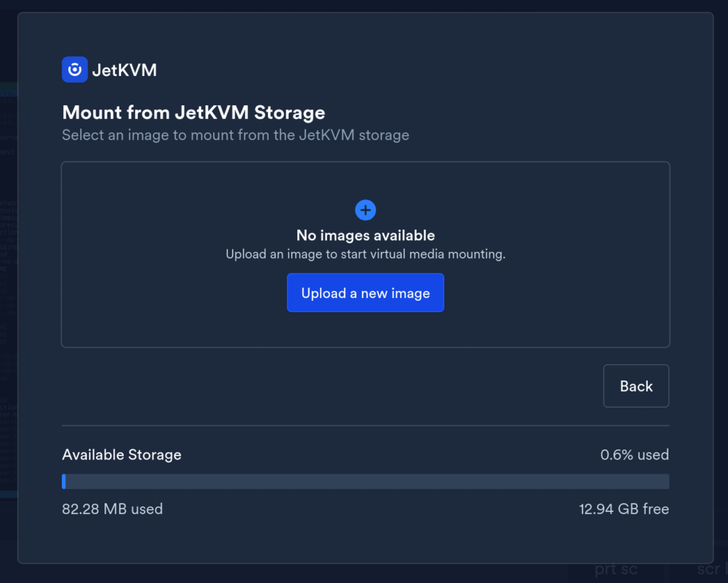Upload a new image
The width and height of the screenshot is (728, 583).
pyautogui.click(x=365, y=293)
